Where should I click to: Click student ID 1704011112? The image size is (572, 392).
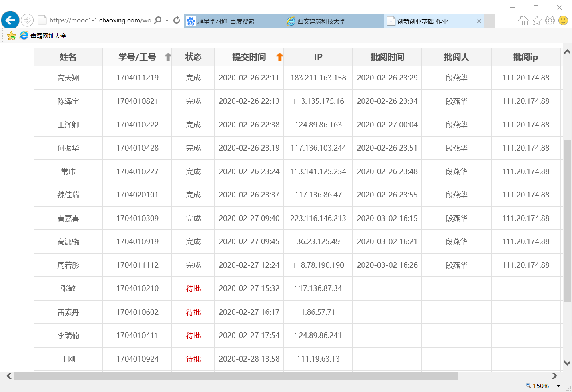coord(137,265)
